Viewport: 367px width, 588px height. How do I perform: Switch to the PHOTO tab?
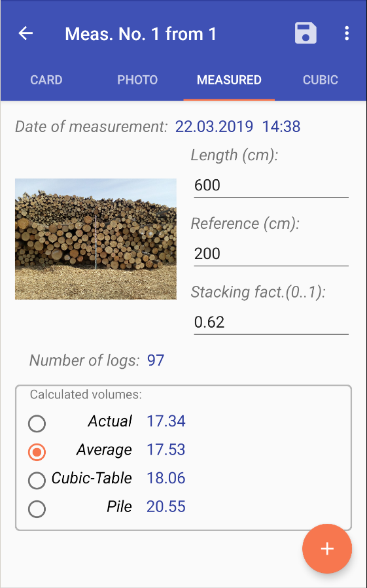[137, 80]
